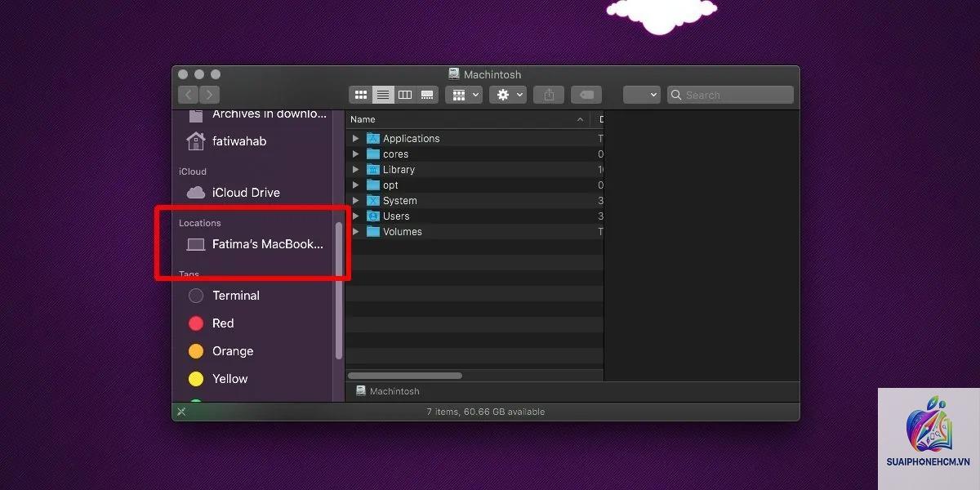Image resolution: width=980 pixels, height=490 pixels.
Task: Select the cores row name
Action: [395, 154]
